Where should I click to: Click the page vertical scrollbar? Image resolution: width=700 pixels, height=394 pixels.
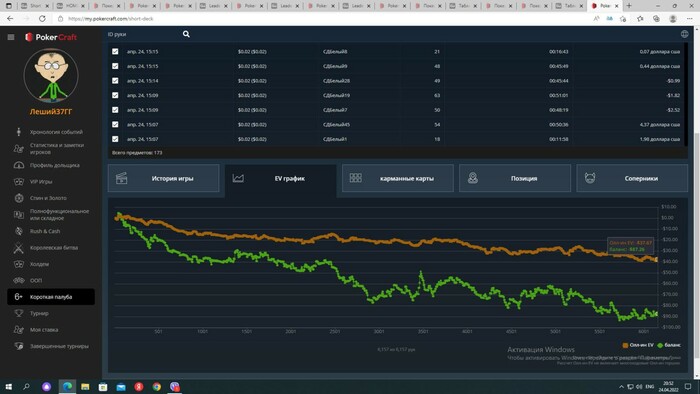697,245
